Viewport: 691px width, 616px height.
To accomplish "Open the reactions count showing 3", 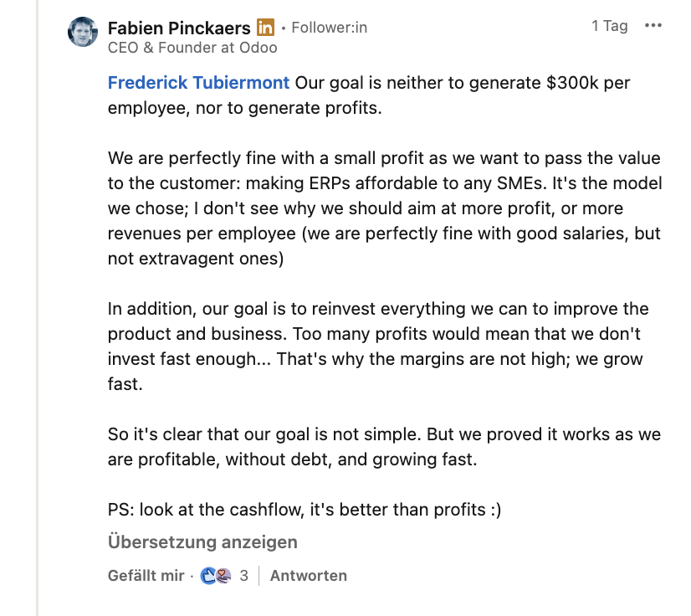I will tap(243, 576).
